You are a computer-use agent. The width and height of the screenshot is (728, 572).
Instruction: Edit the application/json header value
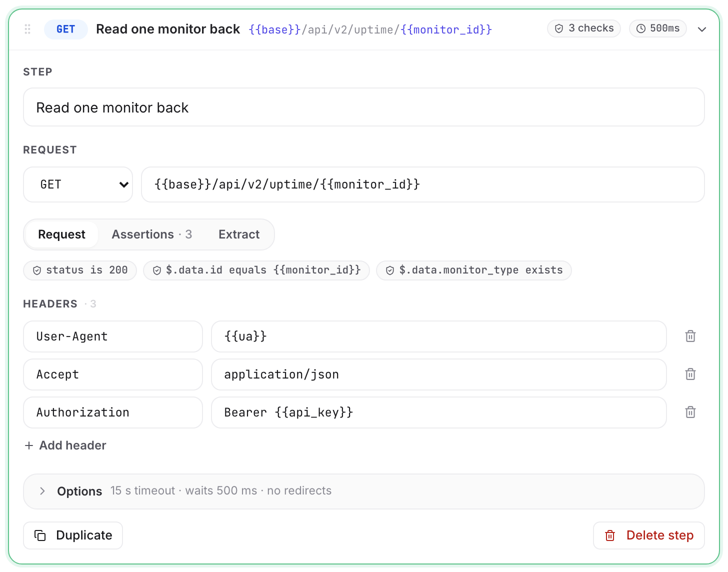tap(439, 374)
